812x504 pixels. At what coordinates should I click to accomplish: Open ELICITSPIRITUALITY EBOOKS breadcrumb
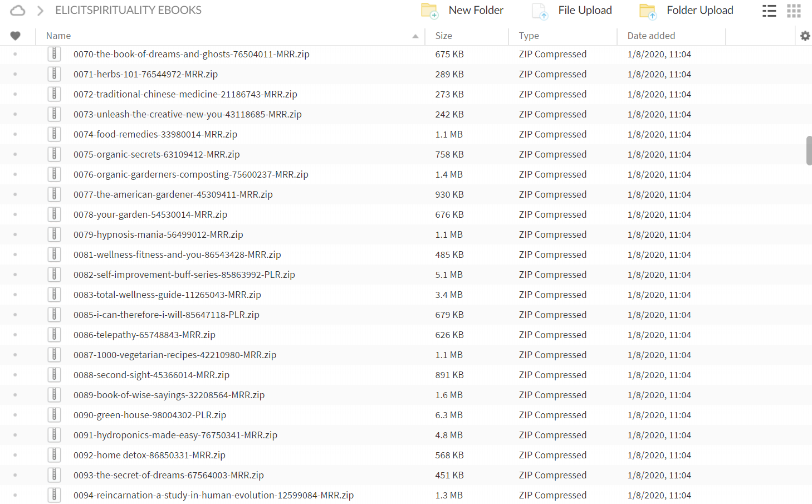pyautogui.click(x=128, y=11)
